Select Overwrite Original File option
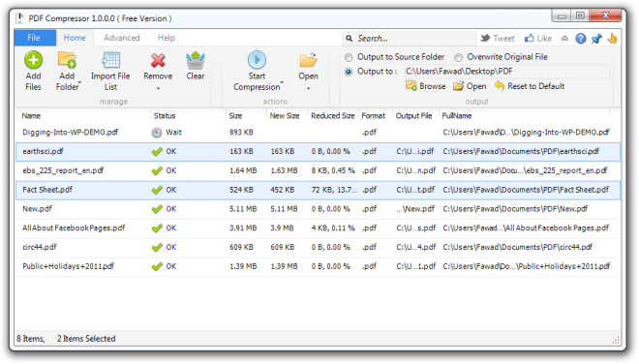Viewport: 639px width, 364px height. [x=459, y=57]
